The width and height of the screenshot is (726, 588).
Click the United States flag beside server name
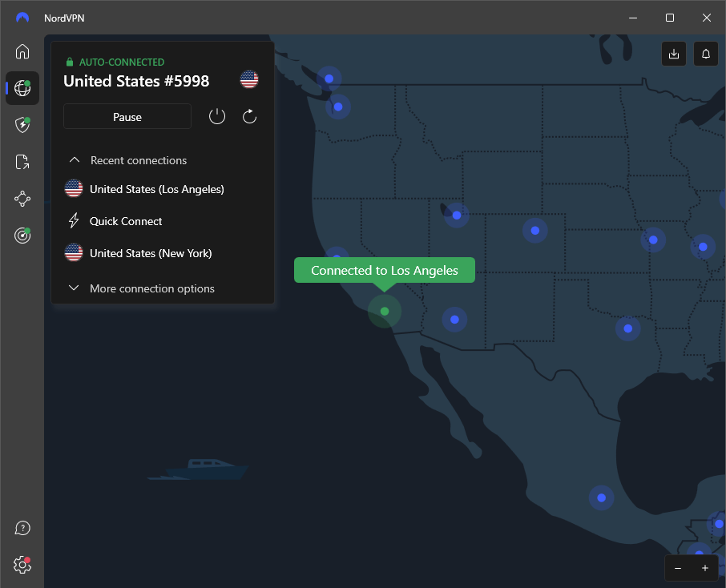click(249, 79)
